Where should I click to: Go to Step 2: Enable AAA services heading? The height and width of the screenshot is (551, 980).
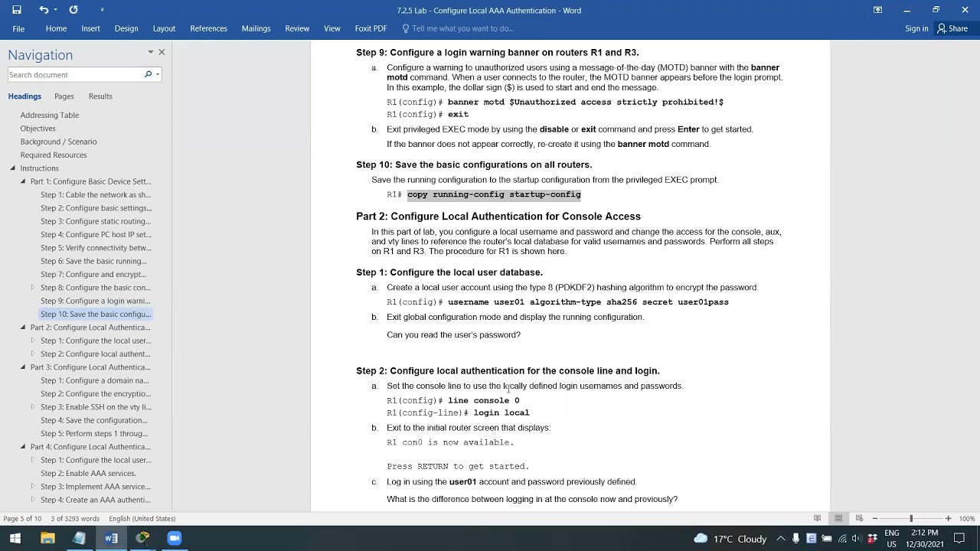pyautogui.click(x=88, y=473)
